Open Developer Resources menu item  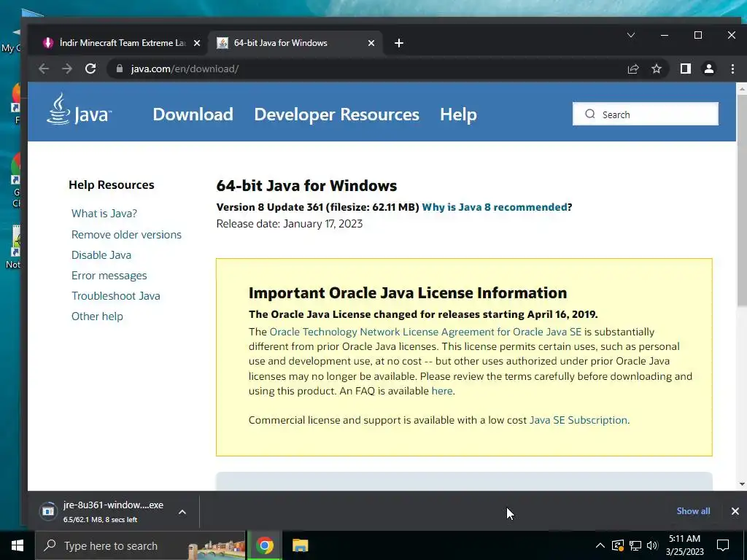tap(336, 114)
